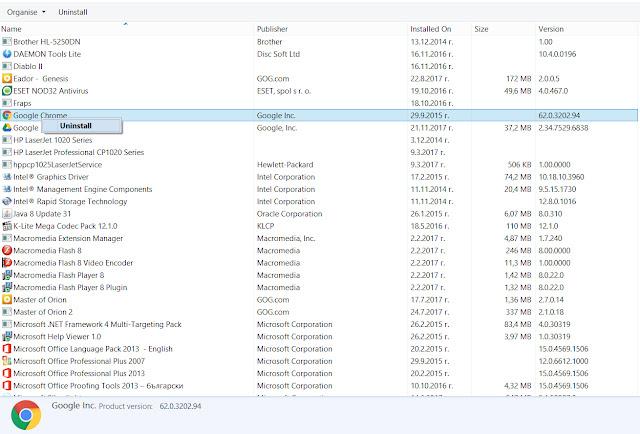Click the Hewlett-Packard publisher cell
Screen dimensions: 640x434
[285, 165]
